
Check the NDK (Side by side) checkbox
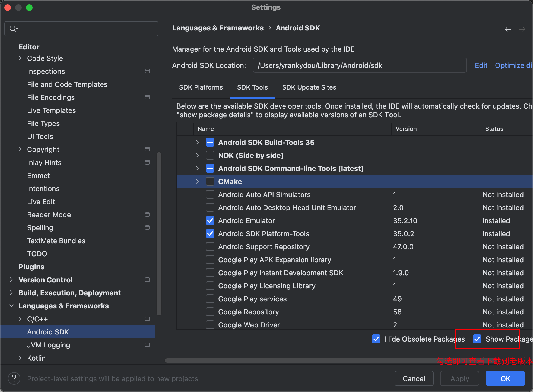tap(210, 155)
